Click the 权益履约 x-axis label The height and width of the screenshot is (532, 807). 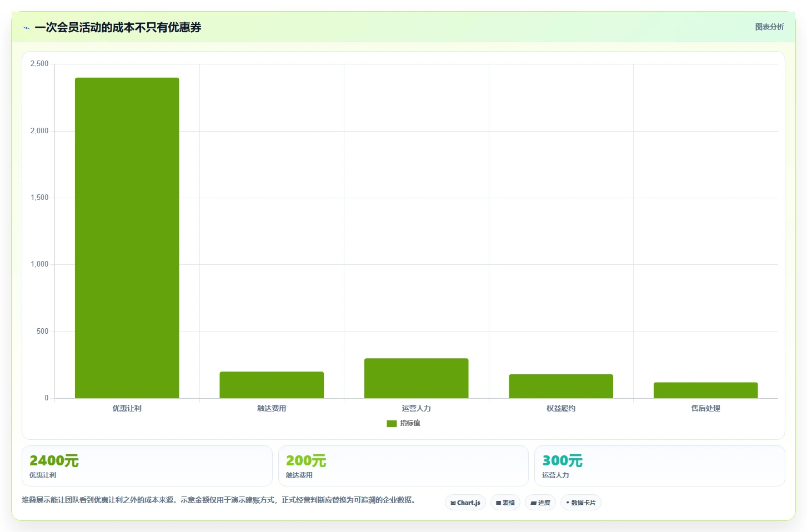(x=561, y=408)
